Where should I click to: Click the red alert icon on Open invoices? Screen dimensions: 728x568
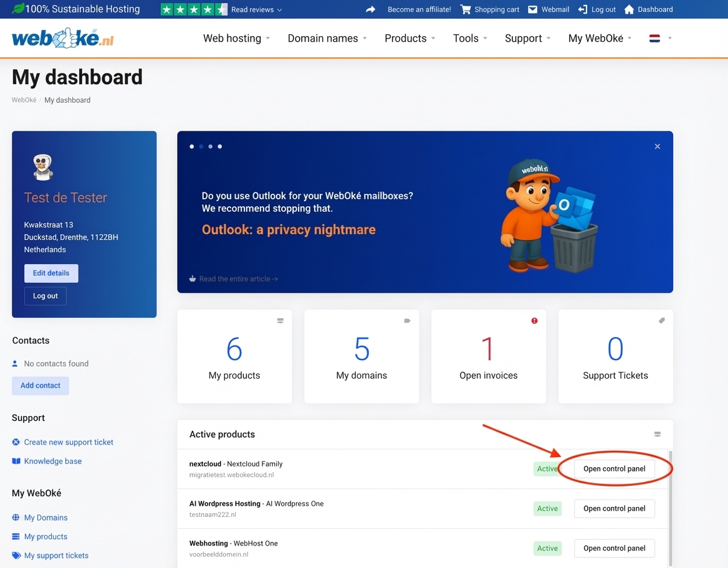click(x=534, y=321)
